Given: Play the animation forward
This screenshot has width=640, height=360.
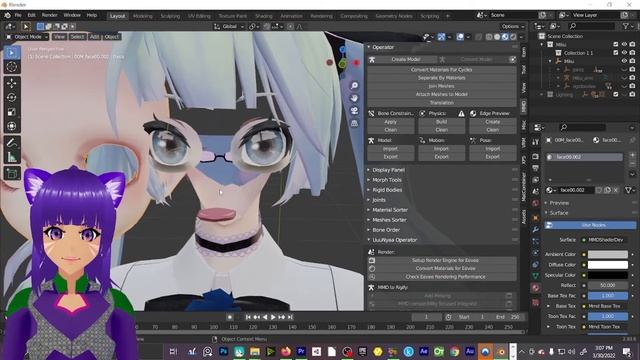Looking at the screenshot, I should pyautogui.click(x=273, y=317).
